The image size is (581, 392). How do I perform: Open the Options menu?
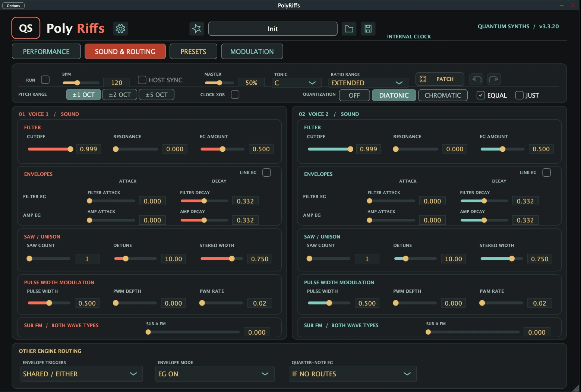[x=13, y=6]
